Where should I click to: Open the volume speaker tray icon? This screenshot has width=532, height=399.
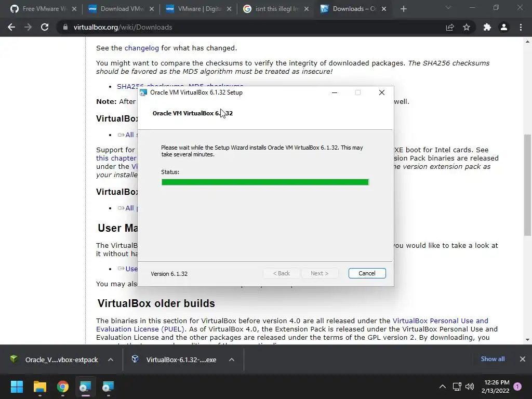click(470, 387)
